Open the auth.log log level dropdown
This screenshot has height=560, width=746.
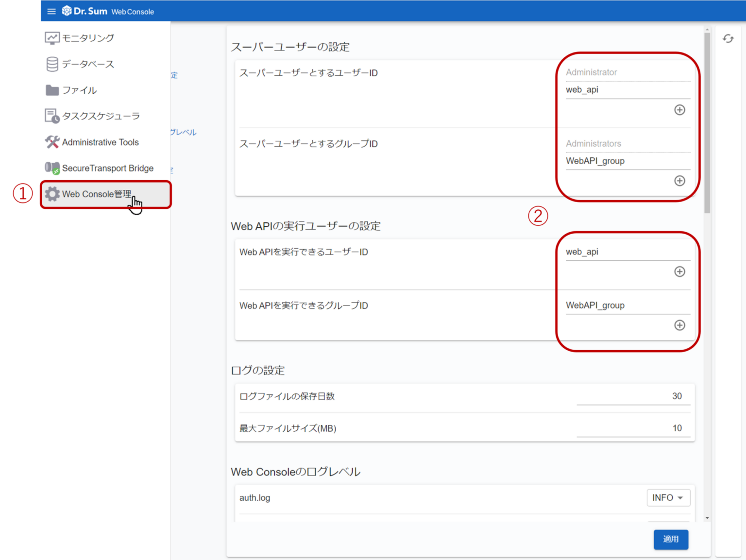pyautogui.click(x=668, y=497)
